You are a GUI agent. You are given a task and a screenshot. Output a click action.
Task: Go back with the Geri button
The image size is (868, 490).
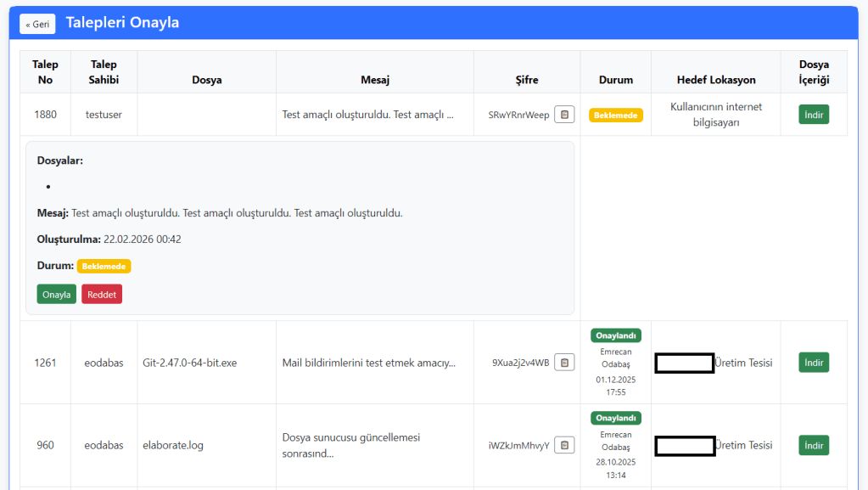[x=37, y=24]
